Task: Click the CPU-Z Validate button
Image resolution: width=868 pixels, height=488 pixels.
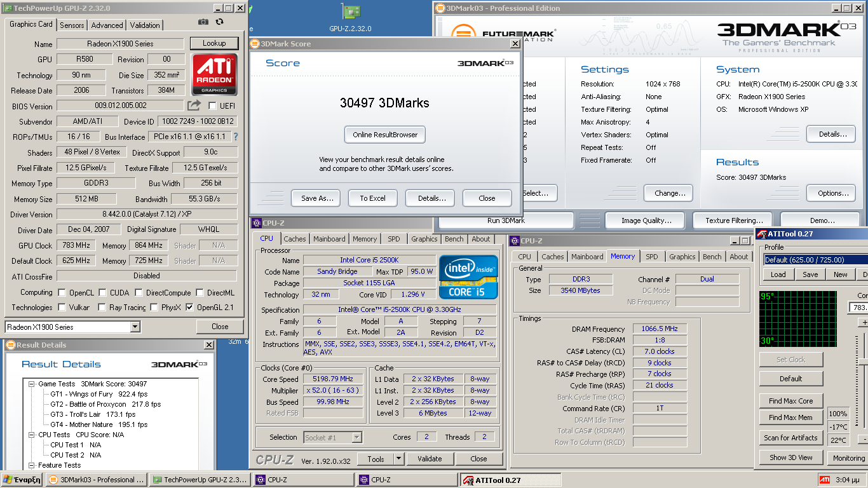Action: pyautogui.click(x=430, y=459)
